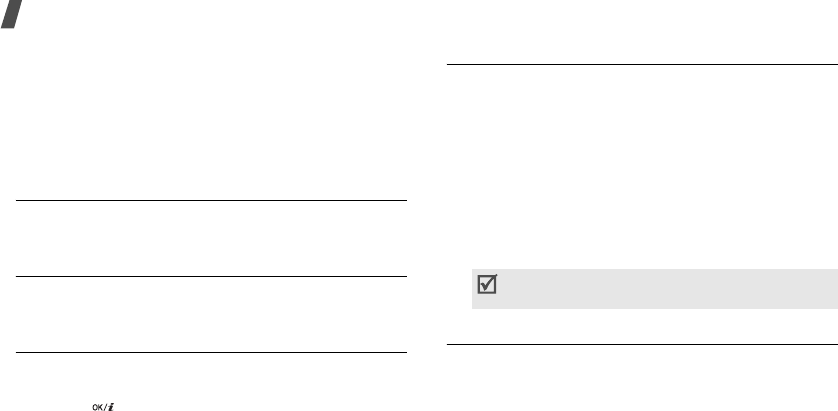Image resolution: width=838 pixels, height=411 pixels.
Task: Click the first horizontal divider in left column
Action: [x=212, y=201]
